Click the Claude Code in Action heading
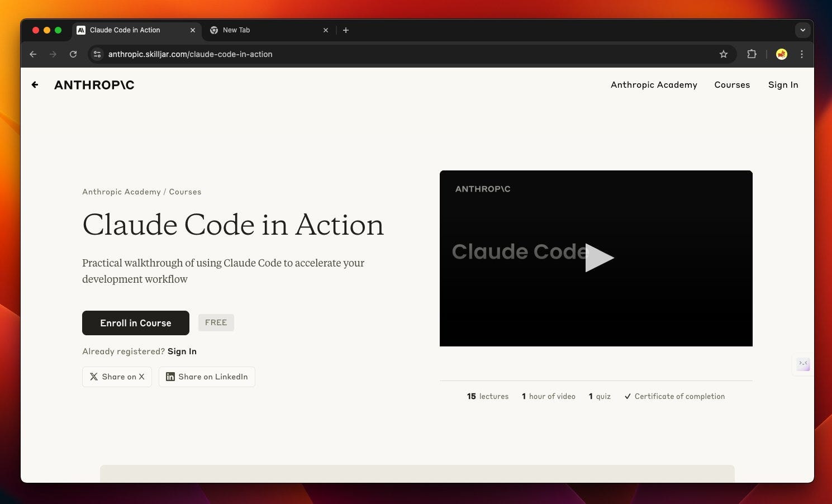The image size is (832, 504). click(x=233, y=225)
